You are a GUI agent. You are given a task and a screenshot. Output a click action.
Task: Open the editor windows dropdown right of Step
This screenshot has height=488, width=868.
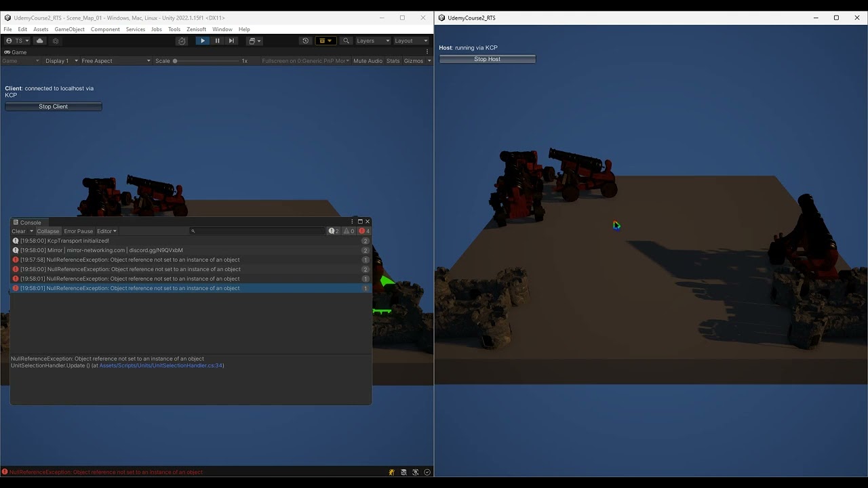(254, 41)
